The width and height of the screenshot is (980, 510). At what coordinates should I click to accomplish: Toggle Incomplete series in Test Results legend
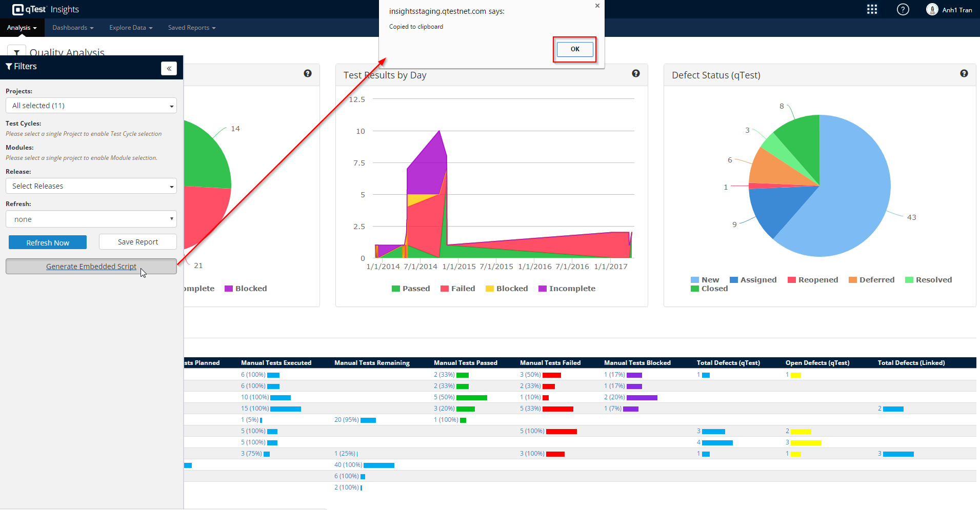click(x=567, y=289)
